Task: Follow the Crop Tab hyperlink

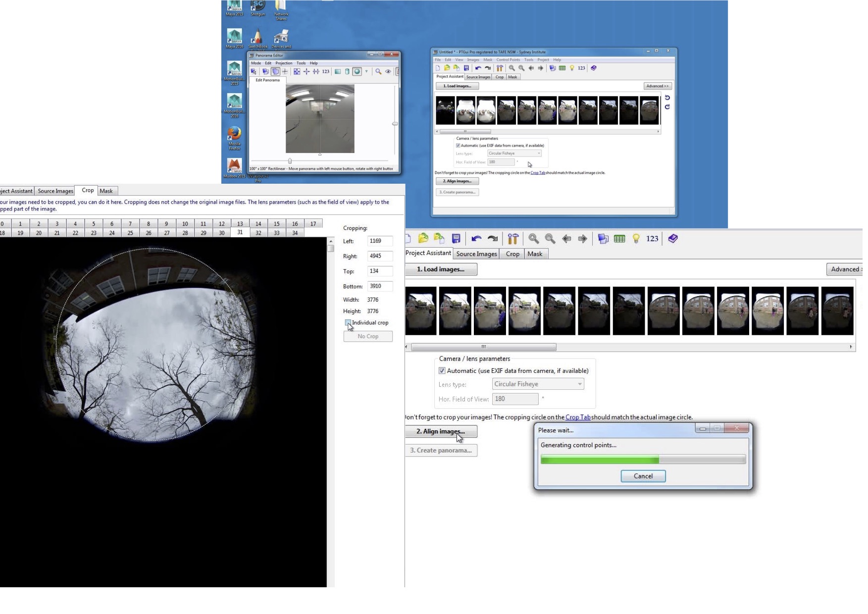Action: click(x=578, y=417)
